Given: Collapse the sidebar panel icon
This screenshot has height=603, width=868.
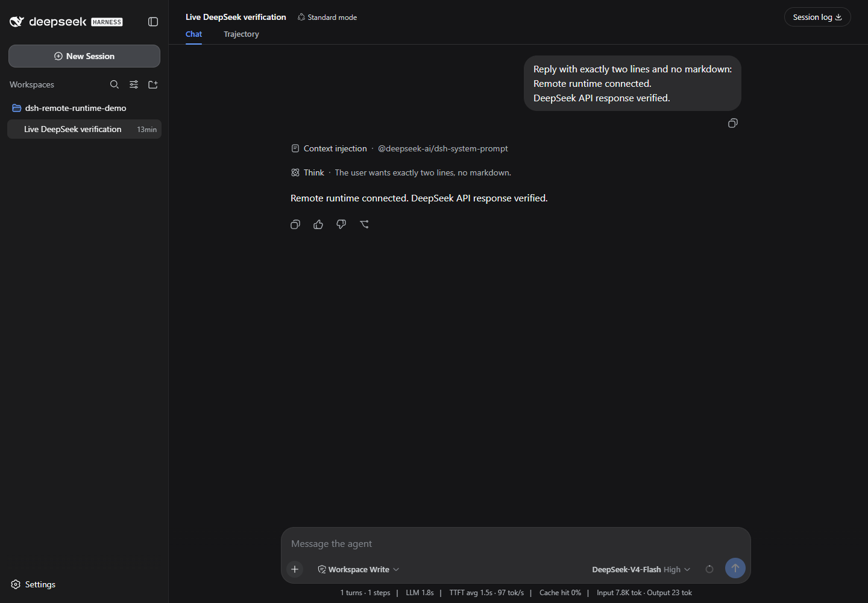Looking at the screenshot, I should 153,22.
